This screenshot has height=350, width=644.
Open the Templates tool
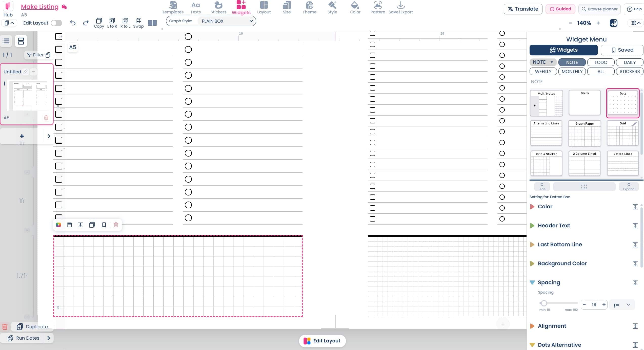[173, 8]
